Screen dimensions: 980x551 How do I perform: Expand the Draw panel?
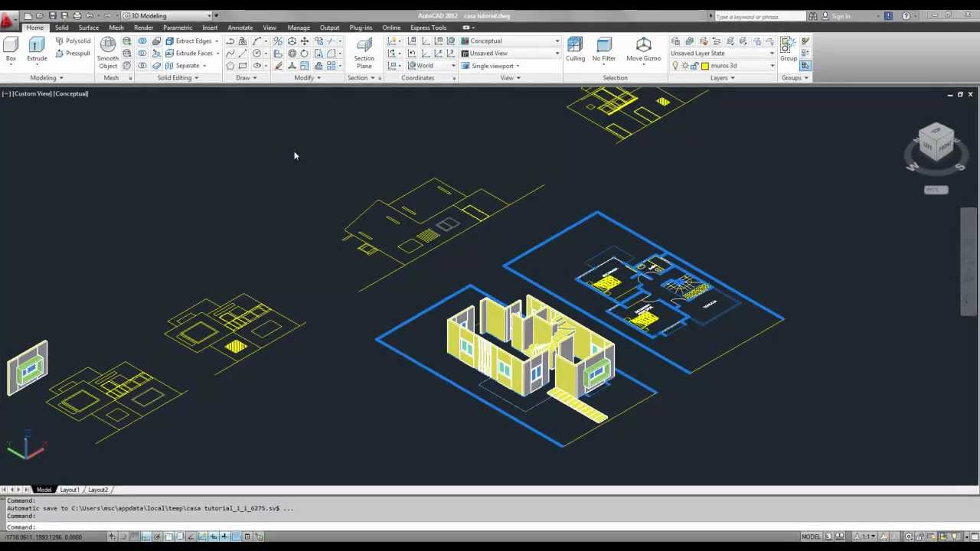[246, 78]
